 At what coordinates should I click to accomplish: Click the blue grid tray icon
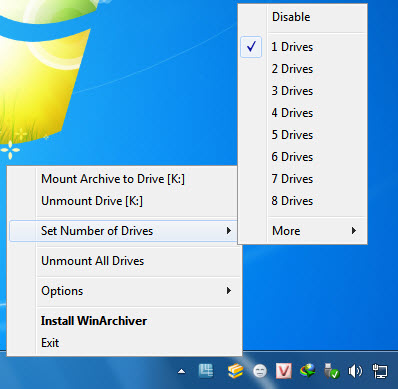(x=206, y=371)
